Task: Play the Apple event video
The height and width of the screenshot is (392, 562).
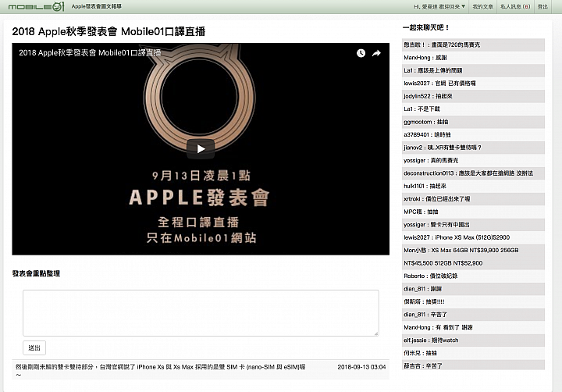Action: (x=201, y=149)
